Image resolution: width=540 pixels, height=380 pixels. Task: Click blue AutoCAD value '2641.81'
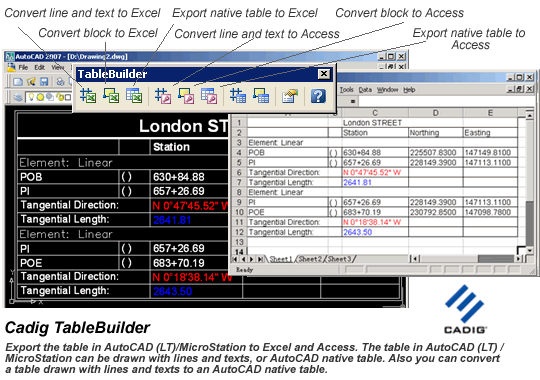(172, 220)
